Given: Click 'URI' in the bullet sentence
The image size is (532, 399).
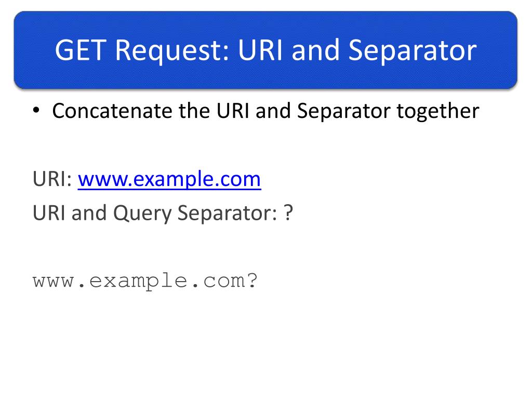Looking at the screenshot, I should coord(233,111).
